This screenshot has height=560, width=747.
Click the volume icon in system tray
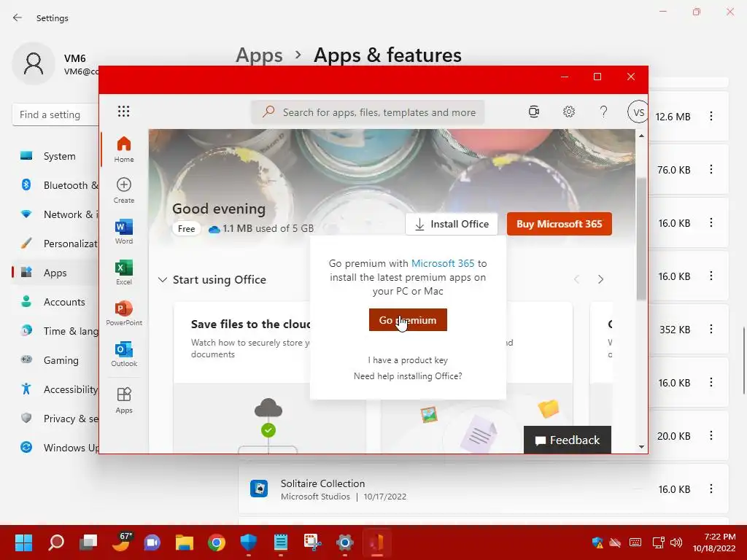click(x=676, y=542)
